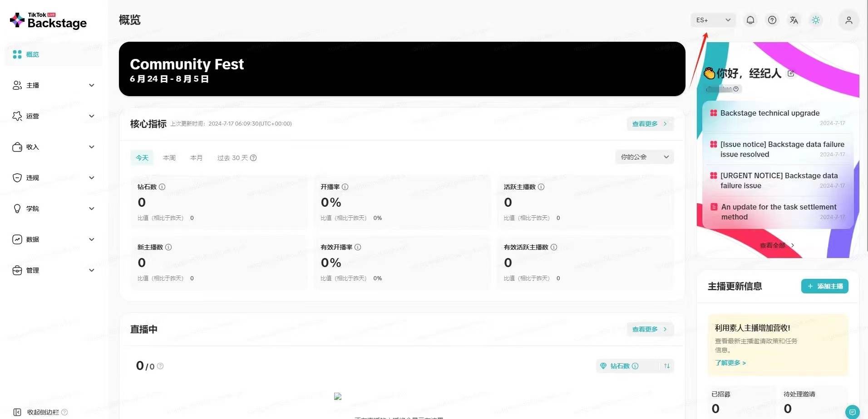Click the help question mark icon
Image resolution: width=868 pixels, height=419 pixels.
[772, 20]
